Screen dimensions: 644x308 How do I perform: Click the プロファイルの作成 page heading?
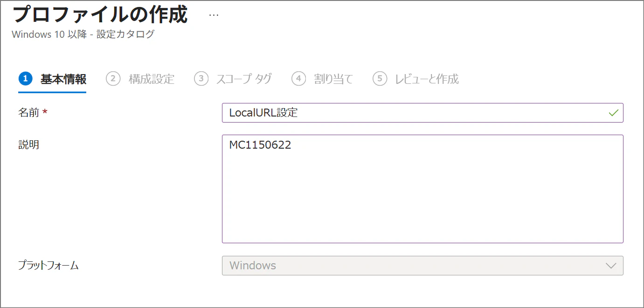click(100, 14)
